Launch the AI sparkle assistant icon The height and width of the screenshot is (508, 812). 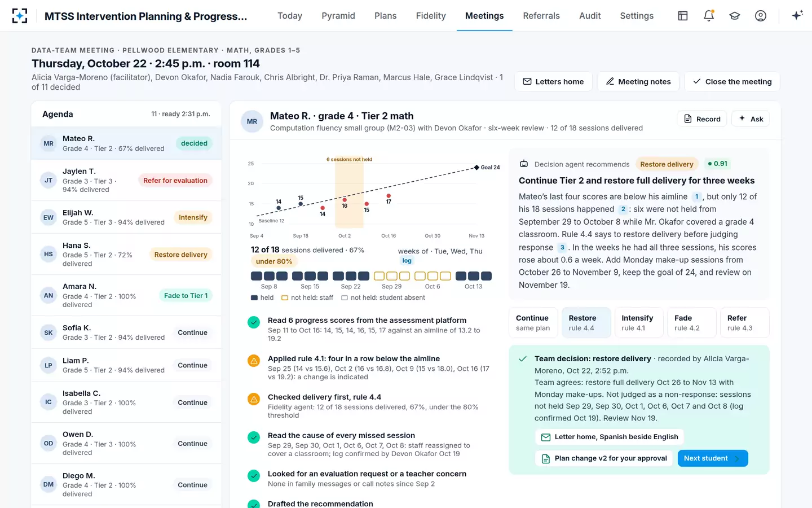coord(797,16)
